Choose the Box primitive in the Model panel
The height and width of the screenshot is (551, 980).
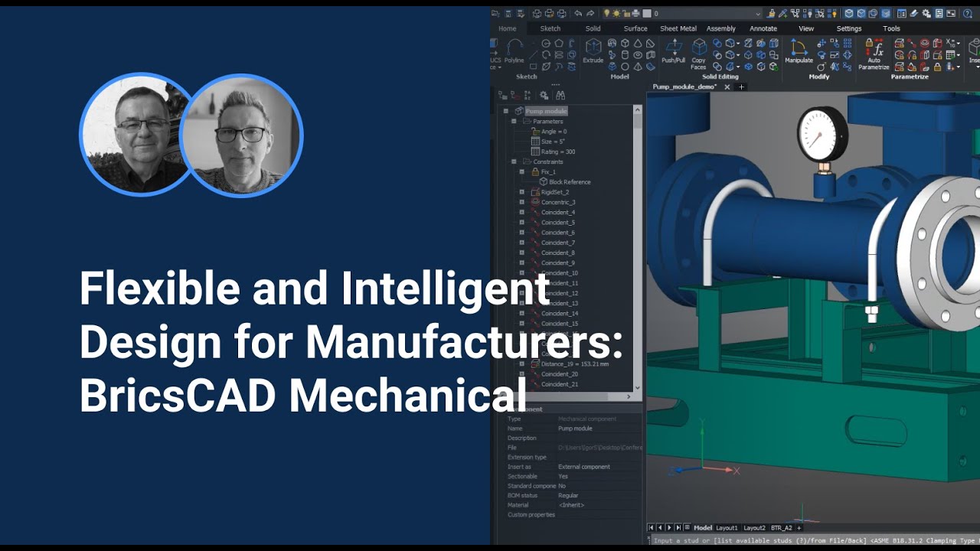coord(625,43)
